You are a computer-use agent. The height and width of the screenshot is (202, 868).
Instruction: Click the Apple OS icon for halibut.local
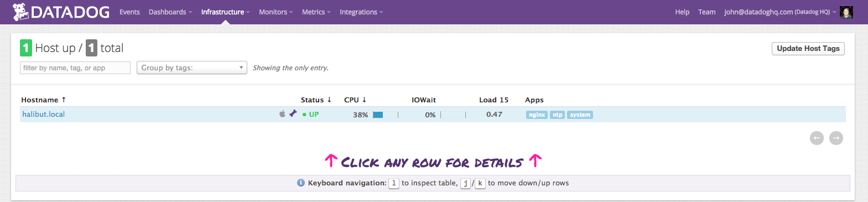tap(282, 113)
